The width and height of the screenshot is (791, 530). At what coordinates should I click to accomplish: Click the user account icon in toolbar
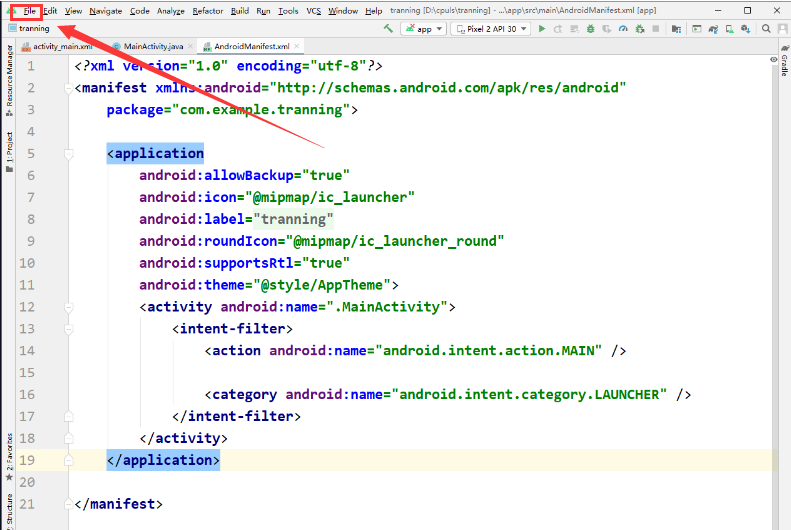(782, 29)
